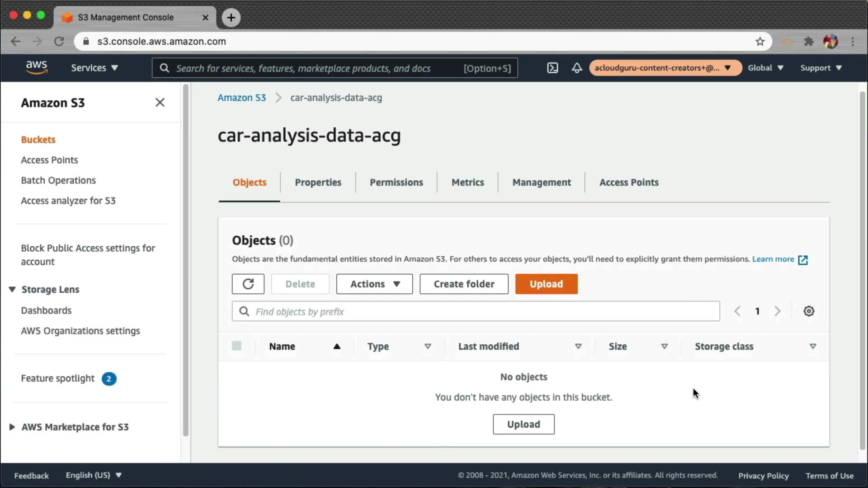Click the notifications bell icon
The width and height of the screenshot is (868, 488).
point(576,68)
